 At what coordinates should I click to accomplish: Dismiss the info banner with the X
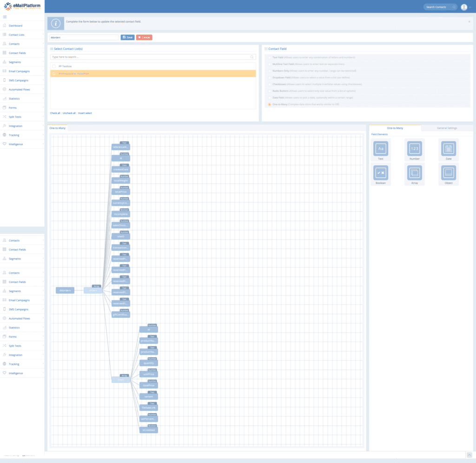tap(469, 21)
